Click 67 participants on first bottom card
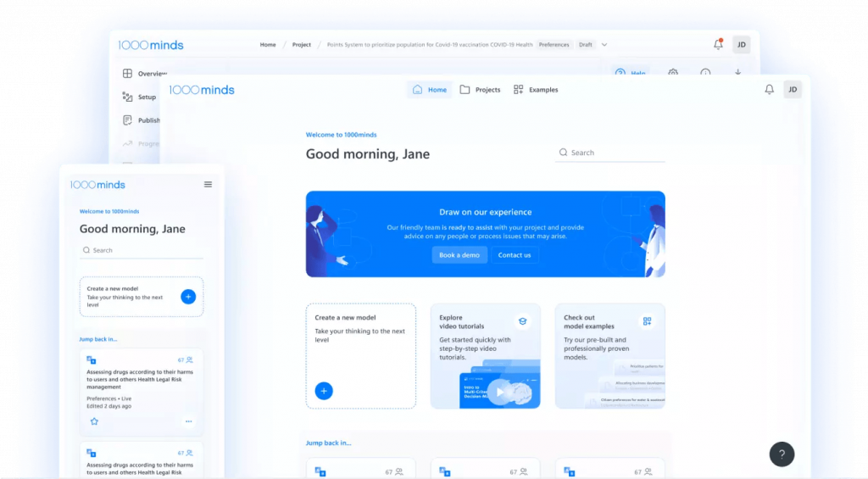Image resolution: width=868 pixels, height=479 pixels. tap(394, 472)
